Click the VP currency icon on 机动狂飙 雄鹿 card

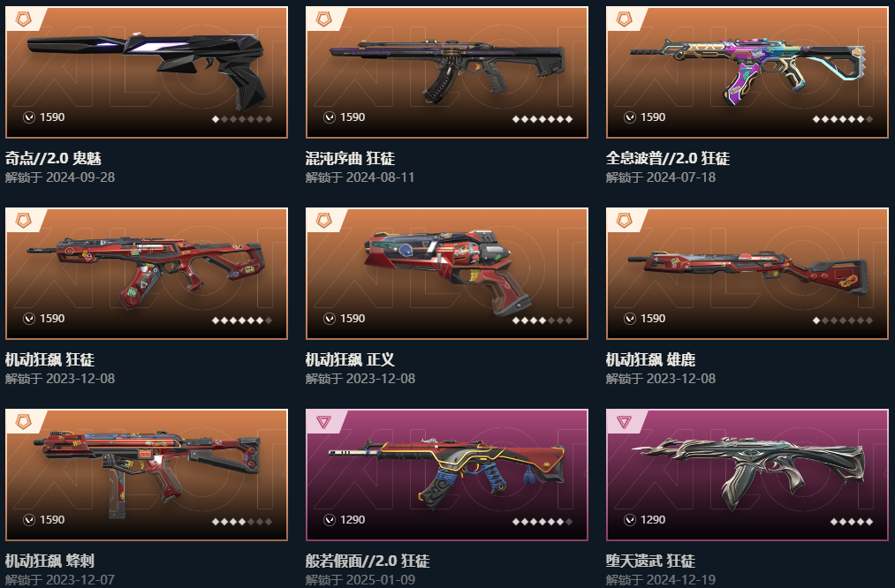click(630, 318)
